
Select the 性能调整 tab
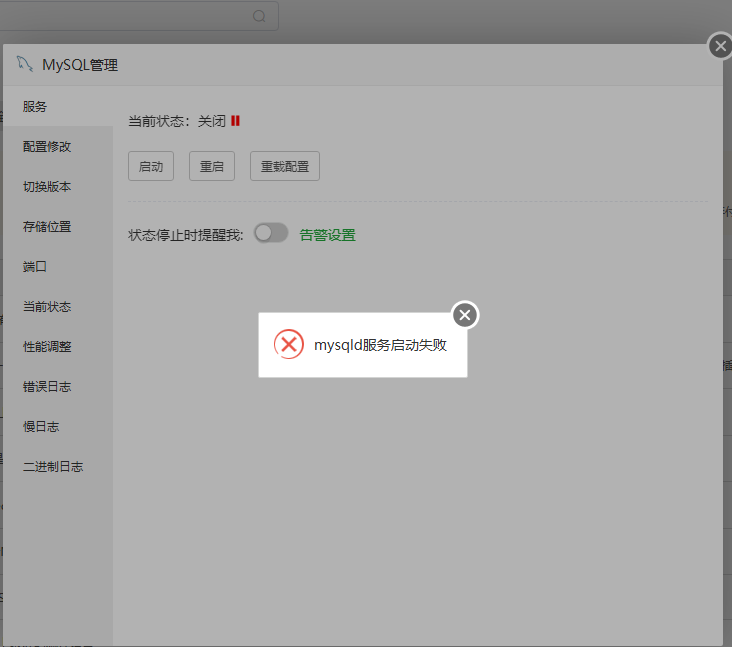(58, 346)
